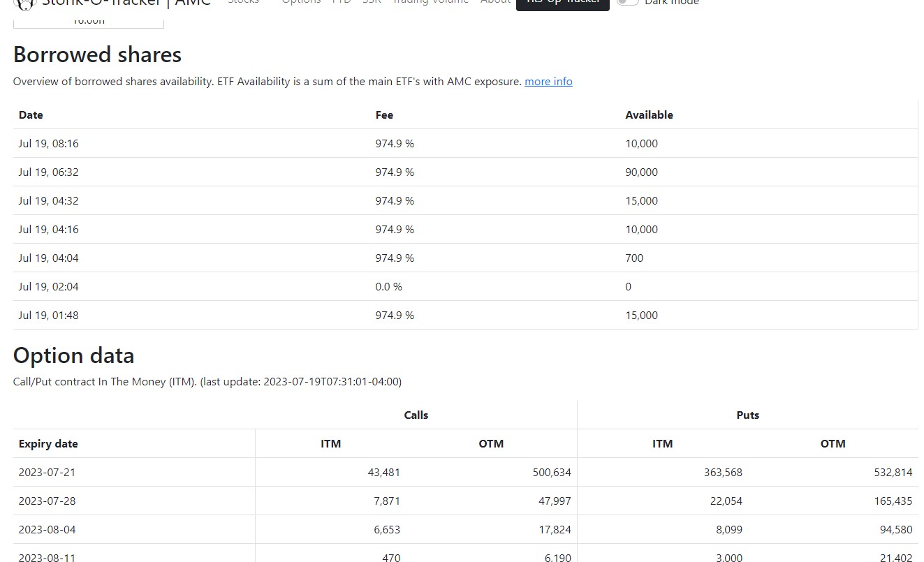Open the Trading volume nav item
This screenshot has height=562, width=924.
pyautogui.click(x=430, y=2)
